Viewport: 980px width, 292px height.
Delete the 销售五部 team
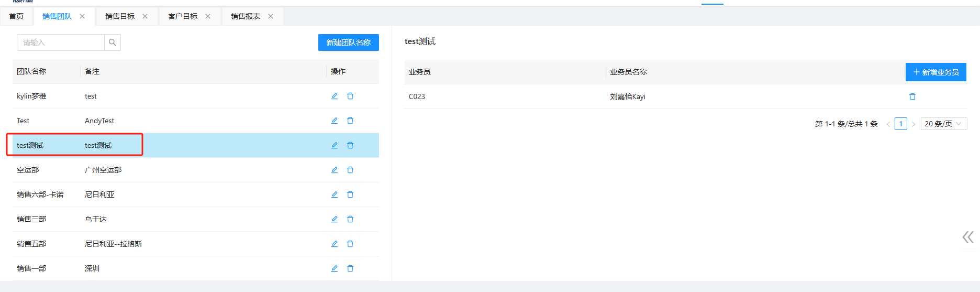(350, 244)
